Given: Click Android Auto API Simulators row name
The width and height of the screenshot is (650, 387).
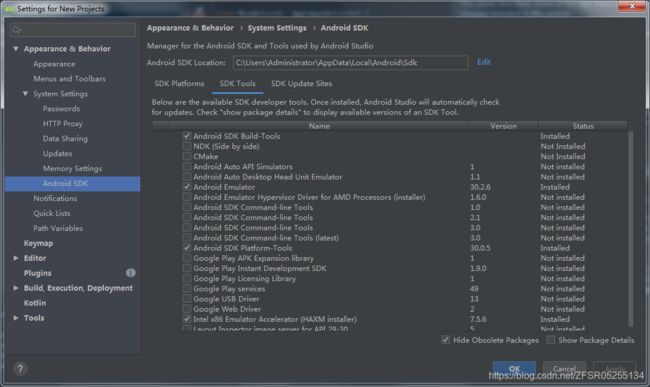Looking at the screenshot, I should click(243, 167).
